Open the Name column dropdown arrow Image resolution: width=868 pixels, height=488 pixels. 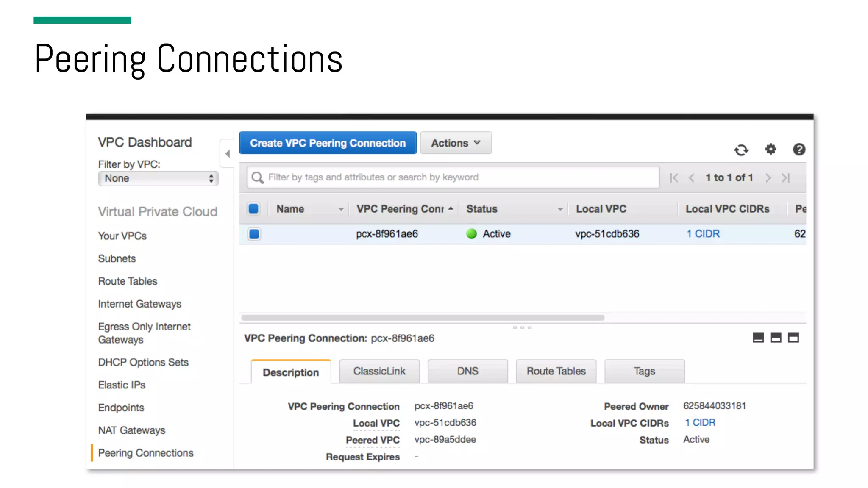341,209
